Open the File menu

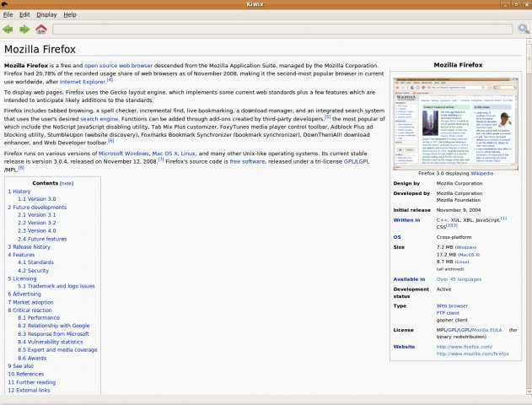pyautogui.click(x=8, y=14)
